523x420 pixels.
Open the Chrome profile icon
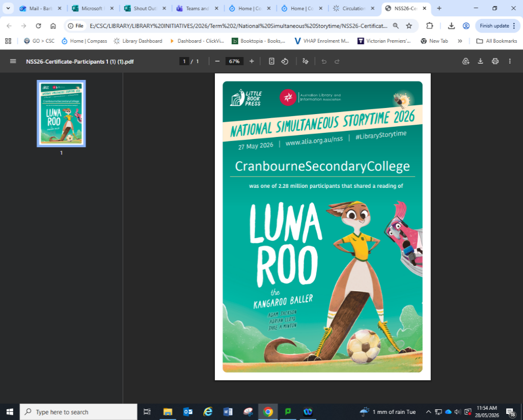coord(466,25)
